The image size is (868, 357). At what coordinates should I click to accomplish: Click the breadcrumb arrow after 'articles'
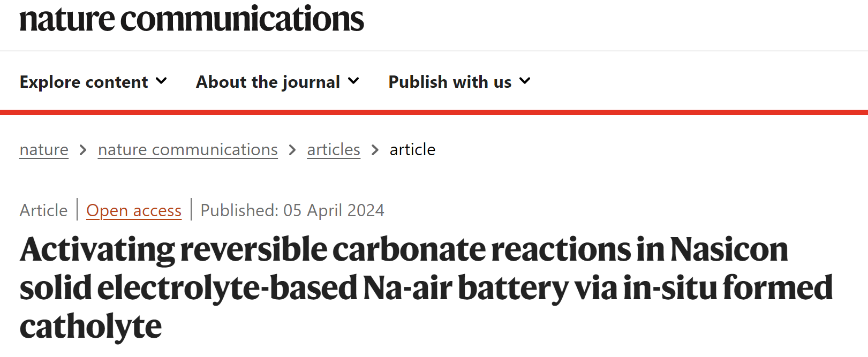(375, 150)
